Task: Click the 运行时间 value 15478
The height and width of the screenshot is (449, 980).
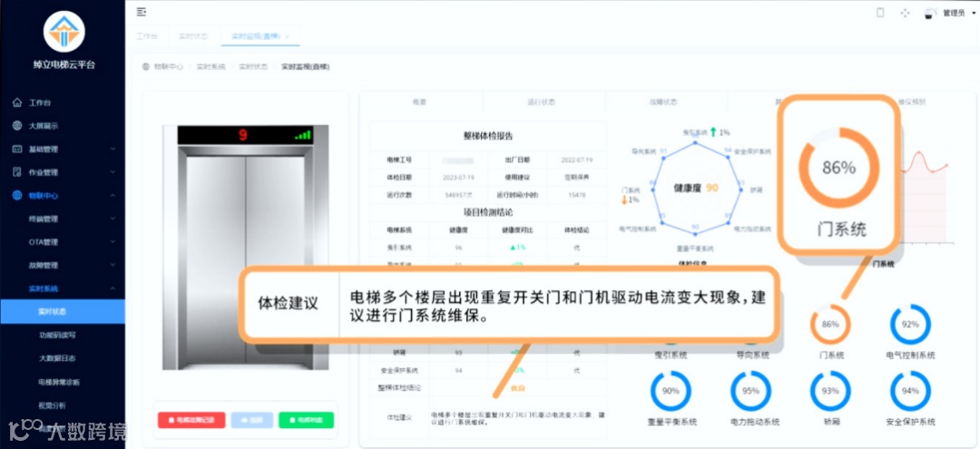Action: click(576, 195)
